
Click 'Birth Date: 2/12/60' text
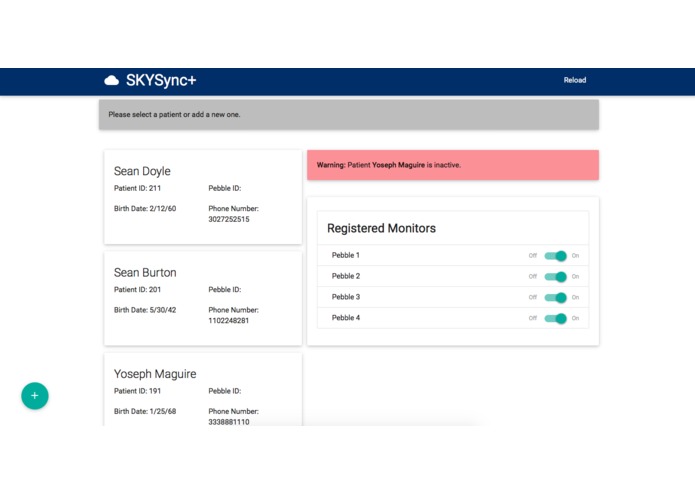(145, 209)
